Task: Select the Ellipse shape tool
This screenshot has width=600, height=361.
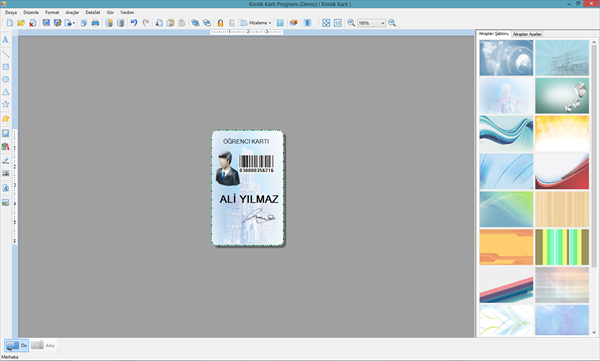Action: tap(5, 79)
